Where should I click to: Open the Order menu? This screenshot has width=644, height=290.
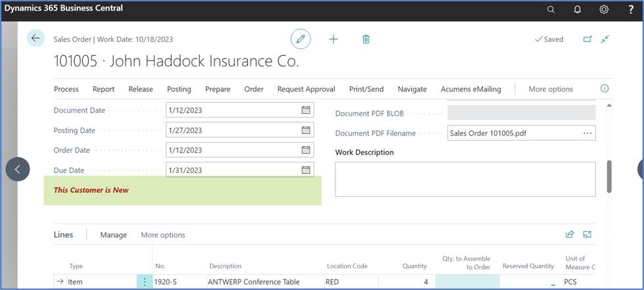(254, 89)
